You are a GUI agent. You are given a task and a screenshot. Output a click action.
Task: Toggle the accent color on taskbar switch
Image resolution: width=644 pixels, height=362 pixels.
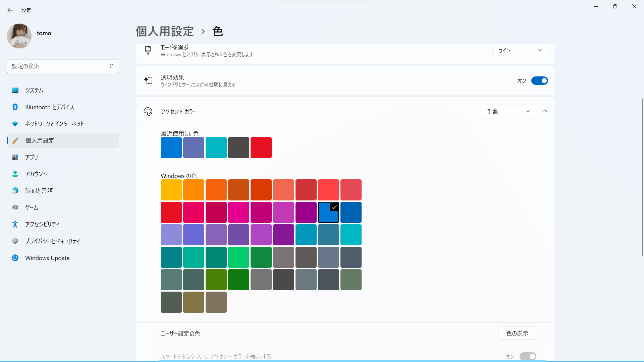528,356
